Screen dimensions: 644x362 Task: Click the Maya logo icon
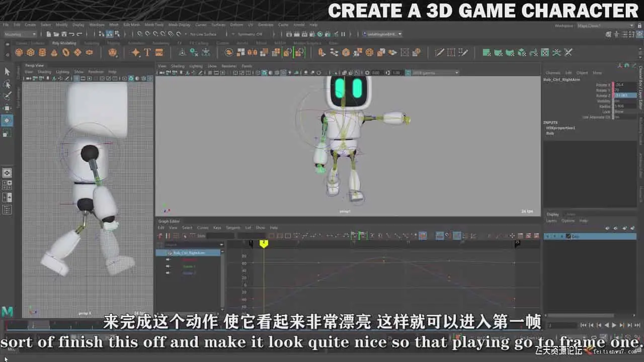[x=7, y=312]
